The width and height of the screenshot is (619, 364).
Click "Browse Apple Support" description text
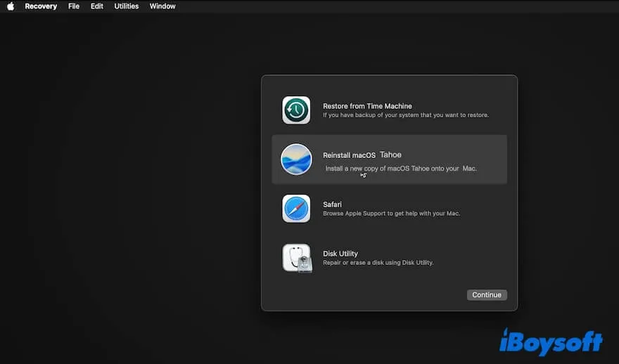tap(391, 214)
